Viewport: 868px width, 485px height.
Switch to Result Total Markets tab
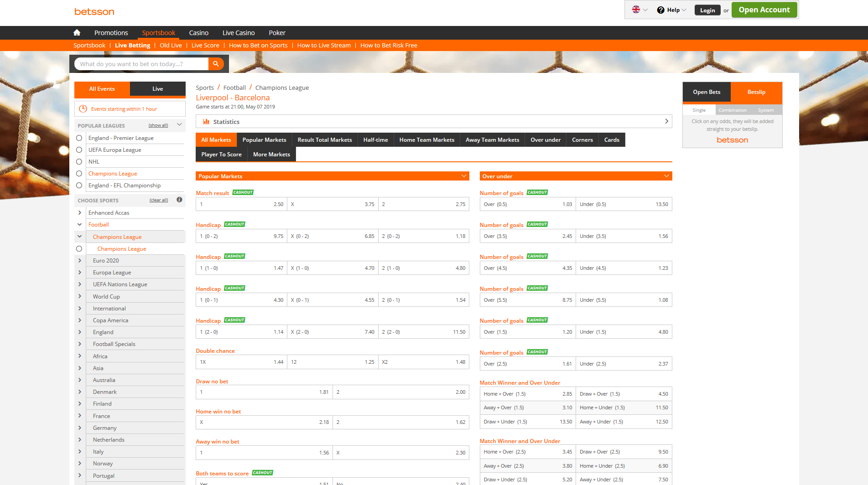click(325, 140)
